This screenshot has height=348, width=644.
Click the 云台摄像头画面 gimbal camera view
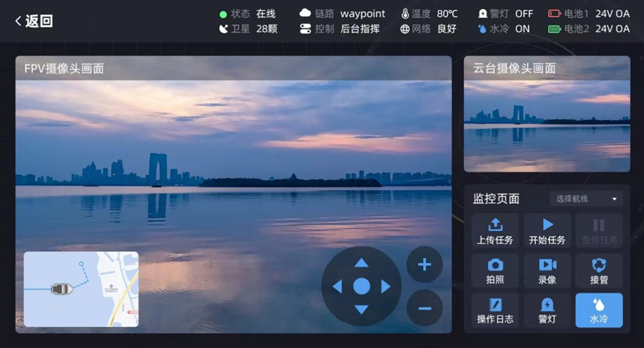click(x=546, y=124)
